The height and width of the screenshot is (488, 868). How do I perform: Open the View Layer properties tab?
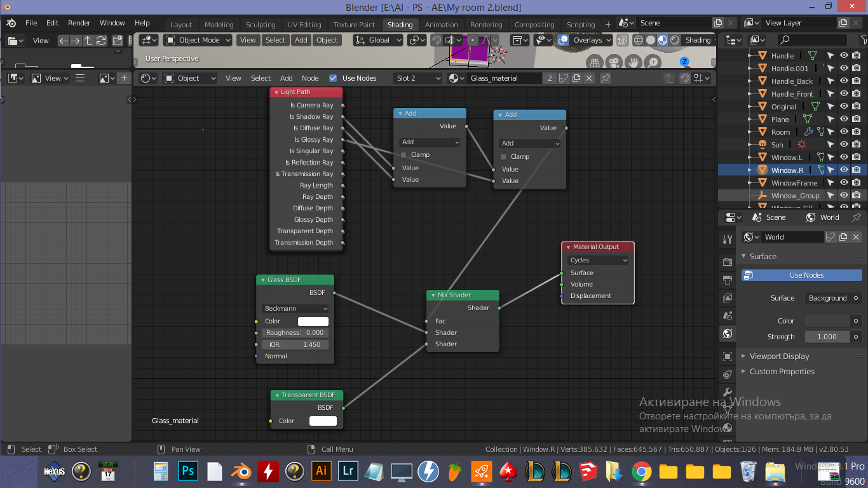[x=728, y=297]
